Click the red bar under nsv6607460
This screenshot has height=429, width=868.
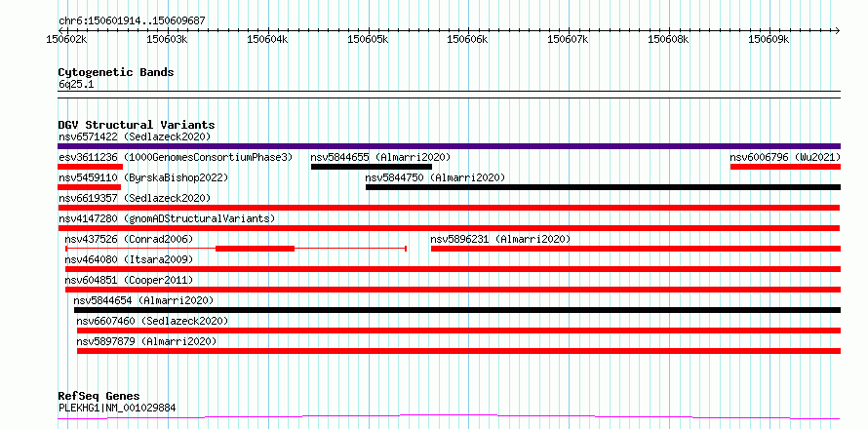point(459,331)
